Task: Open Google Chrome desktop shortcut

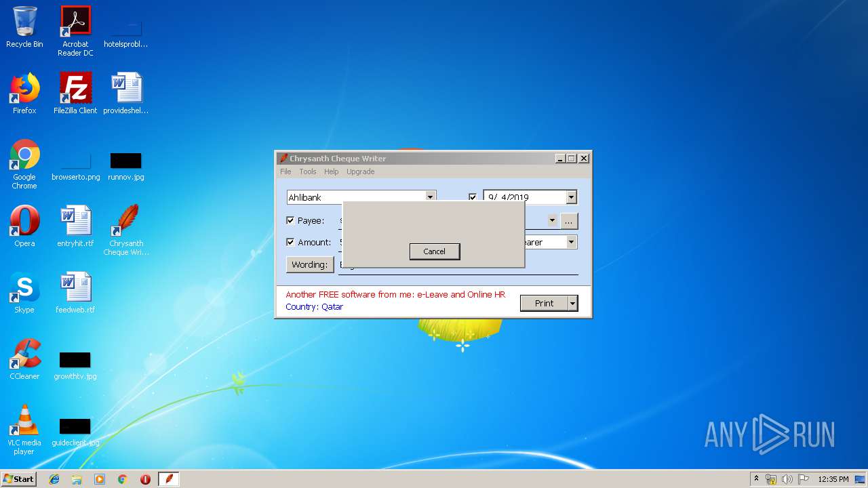Action: pyautogui.click(x=24, y=164)
